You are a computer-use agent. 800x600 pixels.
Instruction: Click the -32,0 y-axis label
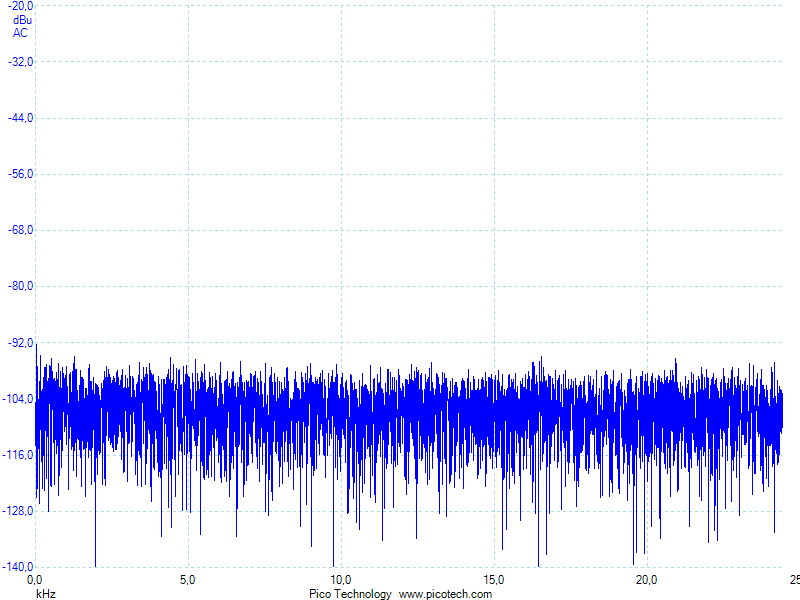click(20, 62)
